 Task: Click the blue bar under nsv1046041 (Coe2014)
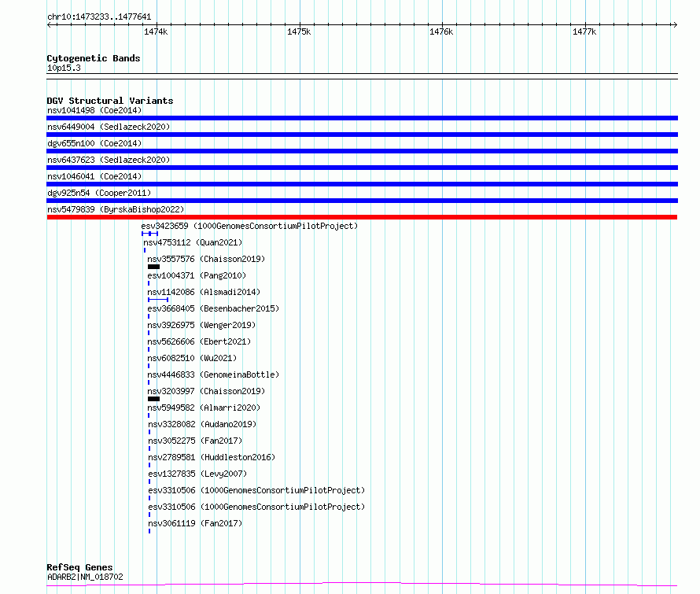coord(362,184)
